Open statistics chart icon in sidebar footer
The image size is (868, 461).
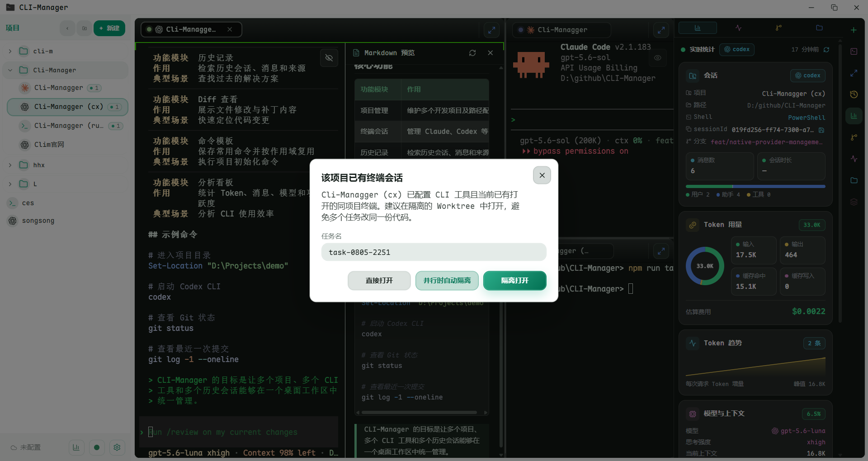click(76, 447)
